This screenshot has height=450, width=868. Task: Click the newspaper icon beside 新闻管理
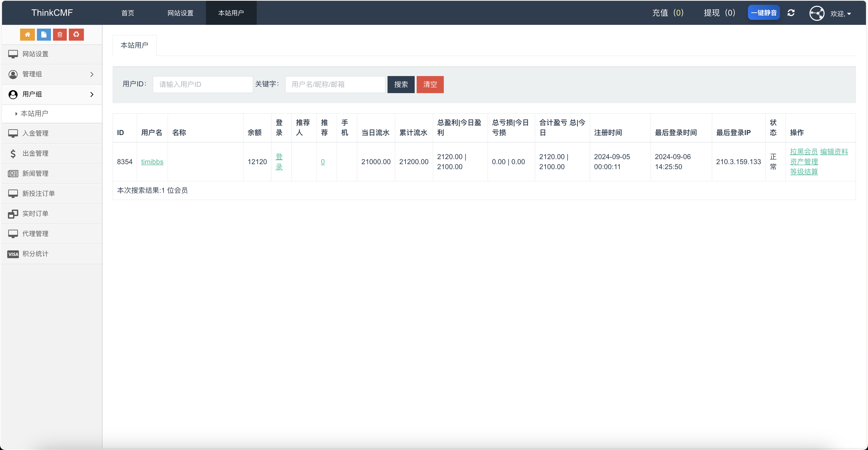pyautogui.click(x=13, y=173)
